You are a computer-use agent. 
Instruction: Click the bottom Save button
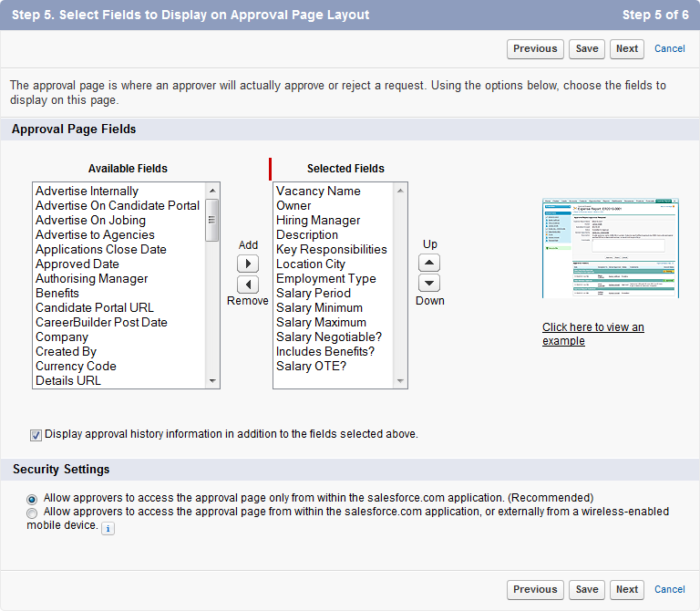click(x=587, y=590)
